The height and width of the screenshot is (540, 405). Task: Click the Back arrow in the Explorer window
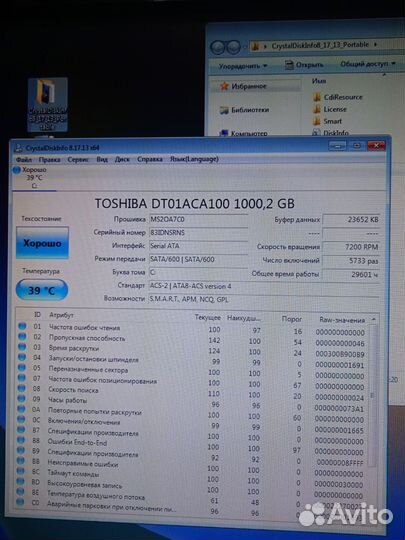[217, 47]
